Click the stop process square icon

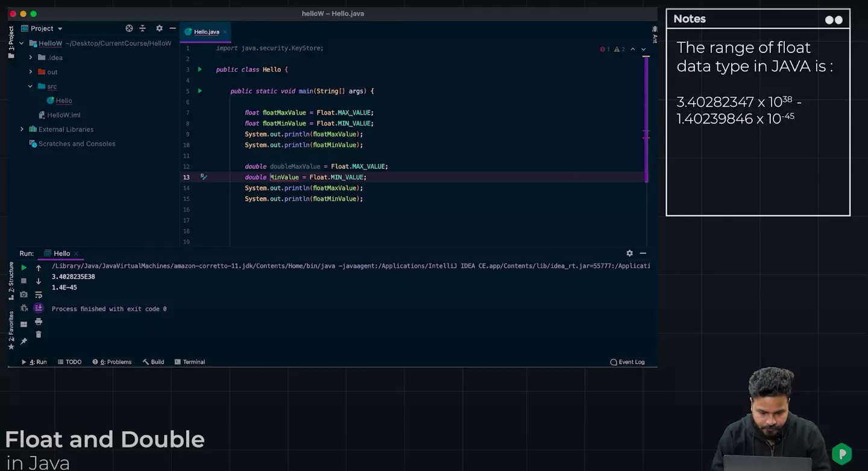click(24, 281)
